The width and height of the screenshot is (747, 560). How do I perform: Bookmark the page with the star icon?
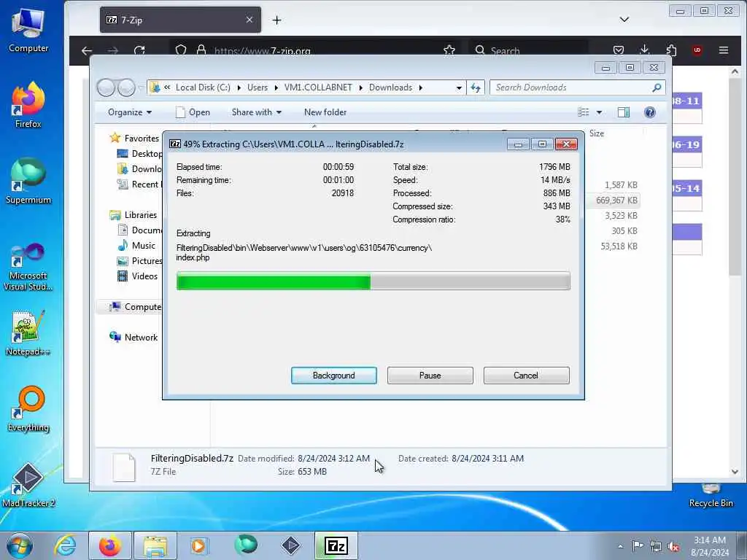tap(449, 50)
